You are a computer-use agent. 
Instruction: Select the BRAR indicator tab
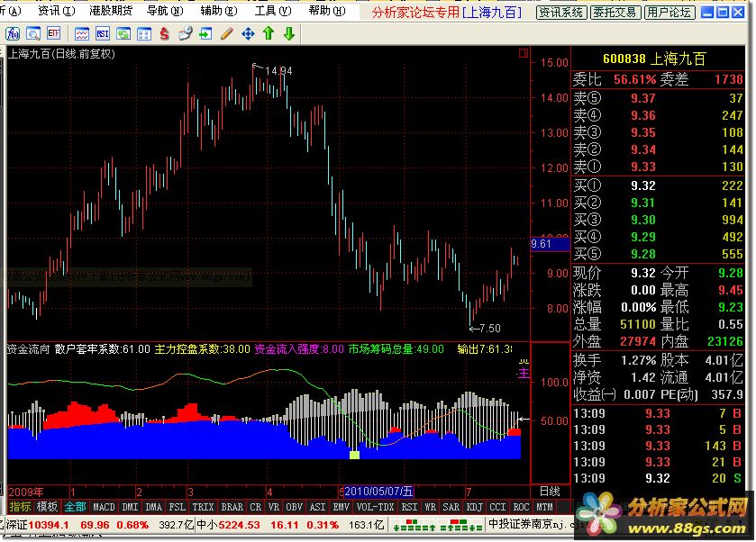(232, 507)
